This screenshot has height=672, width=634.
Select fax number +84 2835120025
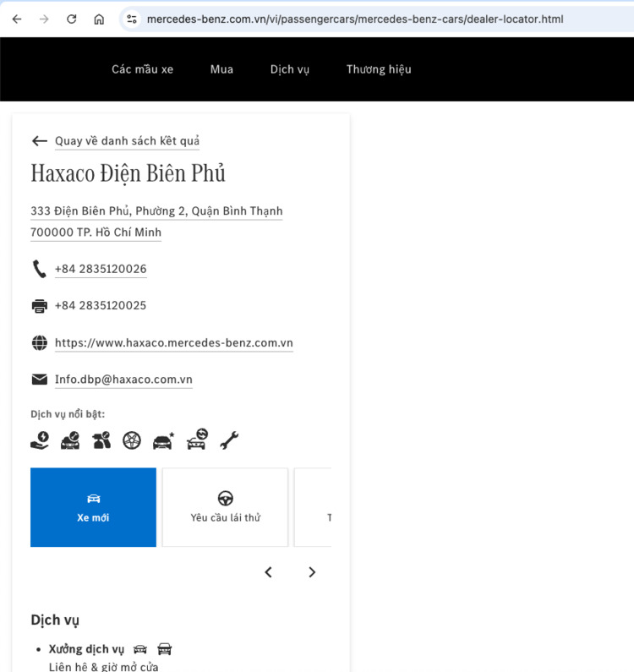point(101,306)
